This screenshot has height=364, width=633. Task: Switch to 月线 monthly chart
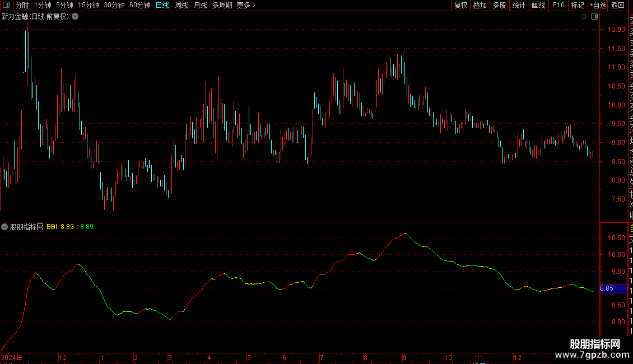coord(200,5)
